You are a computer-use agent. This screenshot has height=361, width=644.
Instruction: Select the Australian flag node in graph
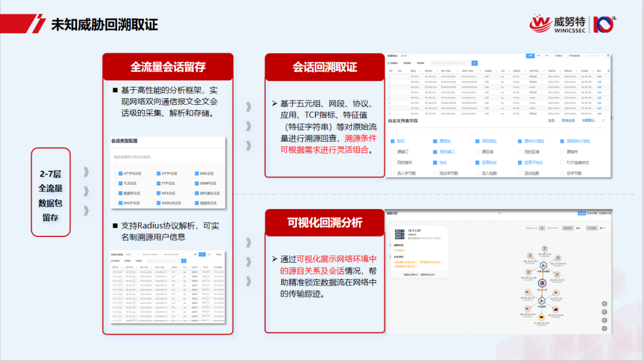(556, 310)
